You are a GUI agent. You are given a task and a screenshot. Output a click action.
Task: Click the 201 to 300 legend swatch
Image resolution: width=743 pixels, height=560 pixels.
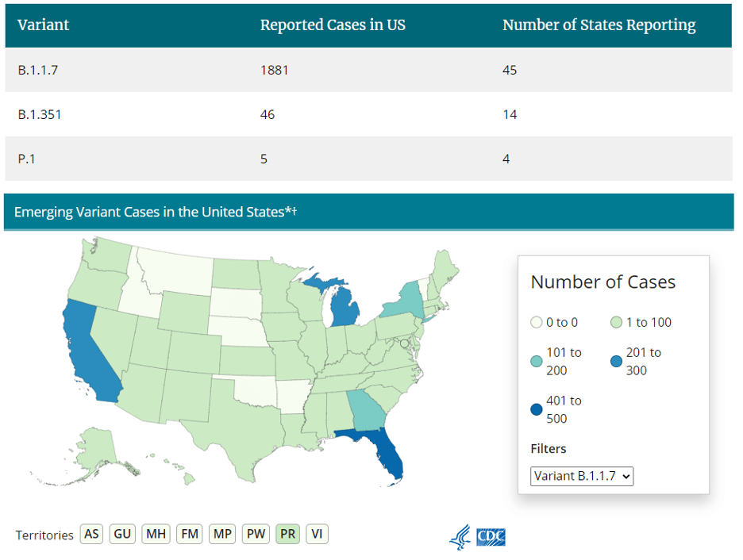(x=616, y=362)
